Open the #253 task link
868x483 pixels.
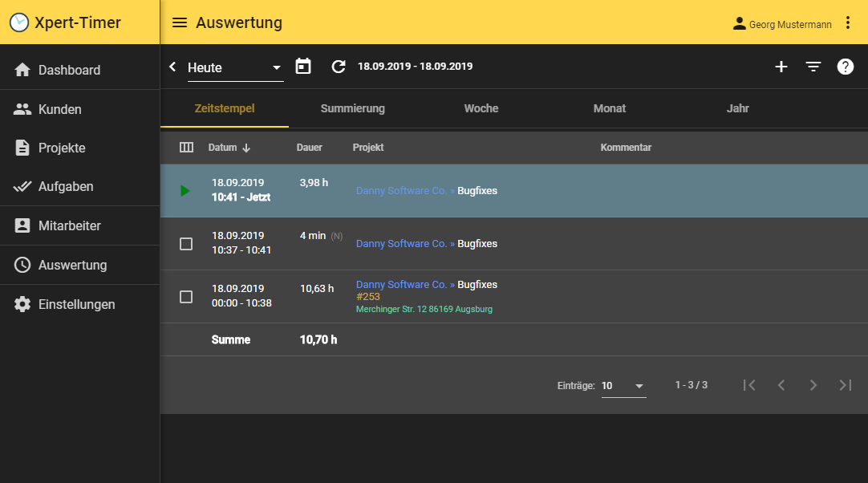point(368,297)
